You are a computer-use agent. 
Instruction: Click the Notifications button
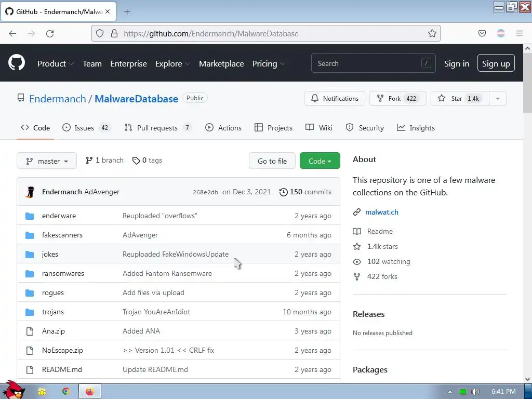[335, 98]
